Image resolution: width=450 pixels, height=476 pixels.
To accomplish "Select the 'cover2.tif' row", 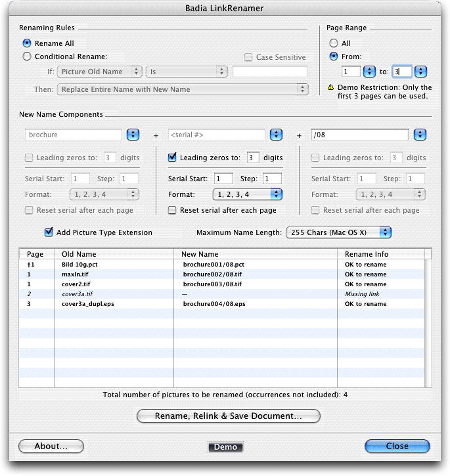I will 222,284.
